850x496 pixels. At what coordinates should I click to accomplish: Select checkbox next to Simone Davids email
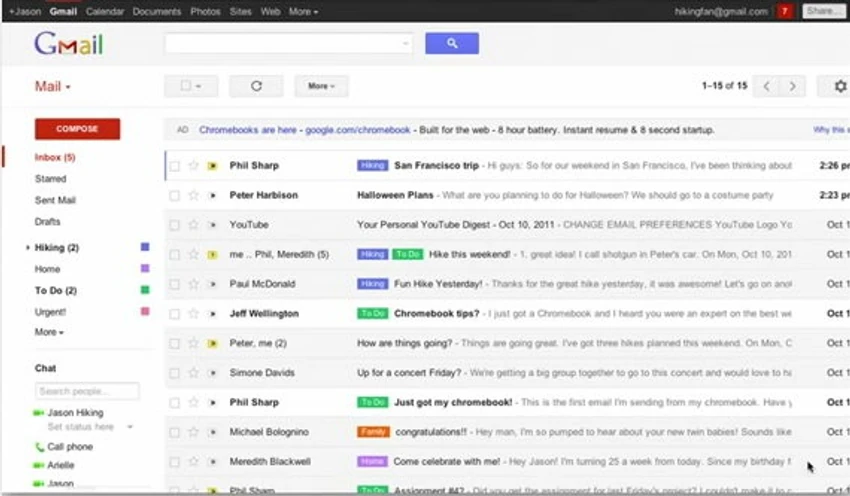(x=174, y=373)
